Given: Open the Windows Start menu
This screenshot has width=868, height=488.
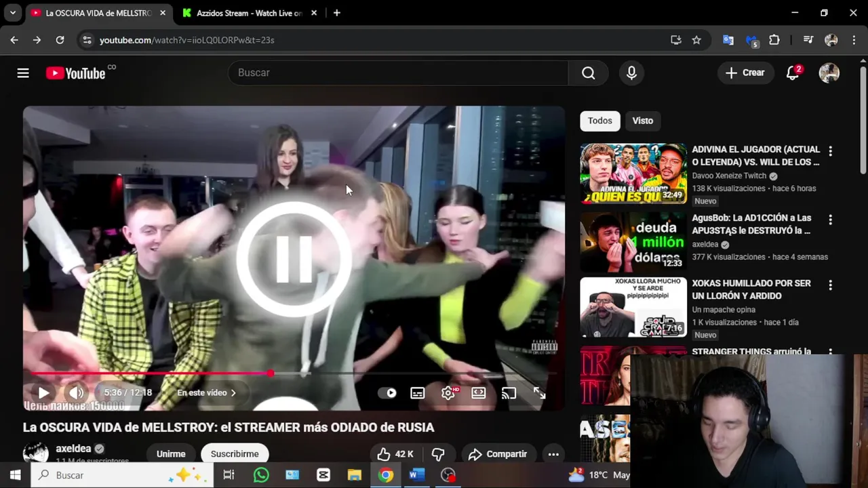Looking at the screenshot, I should (x=15, y=475).
